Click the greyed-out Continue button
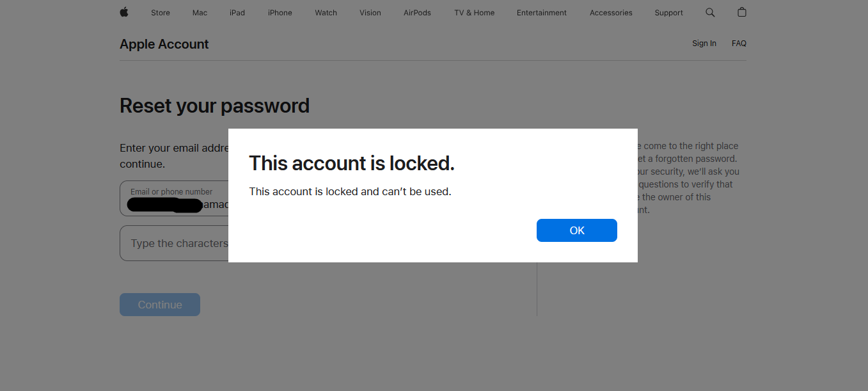Screen dimensions: 868x391 160,305
